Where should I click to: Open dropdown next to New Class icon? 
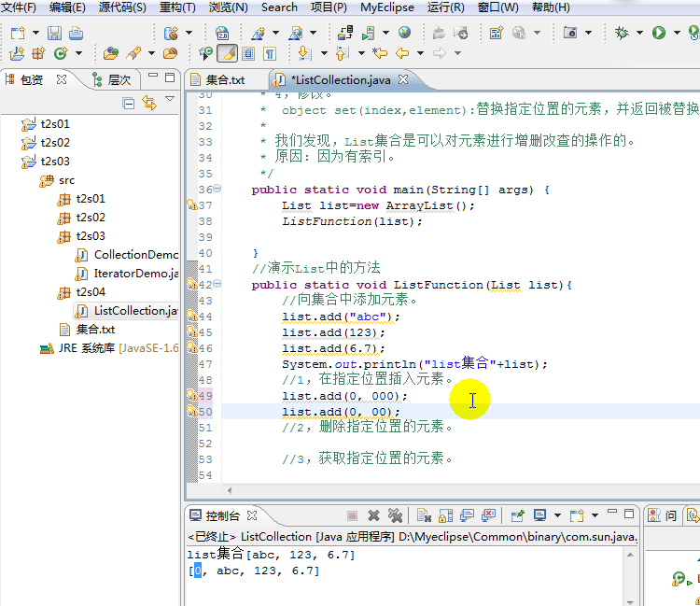[x=79, y=53]
